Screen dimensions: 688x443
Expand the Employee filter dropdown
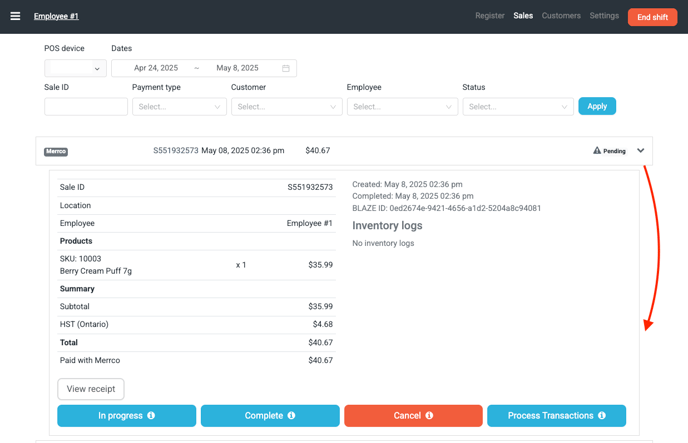402,106
